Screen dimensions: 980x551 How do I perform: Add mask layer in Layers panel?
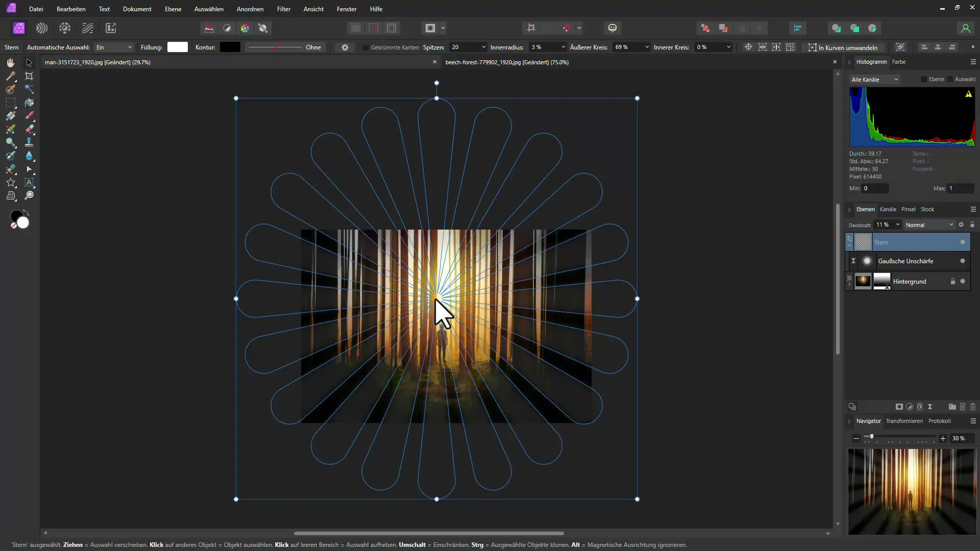coord(899,407)
